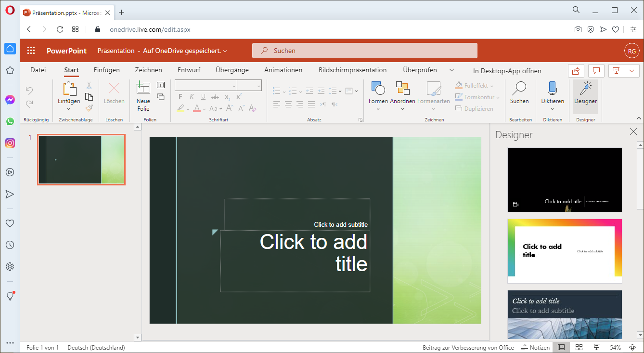Expand the Formen dropdown

378,109
